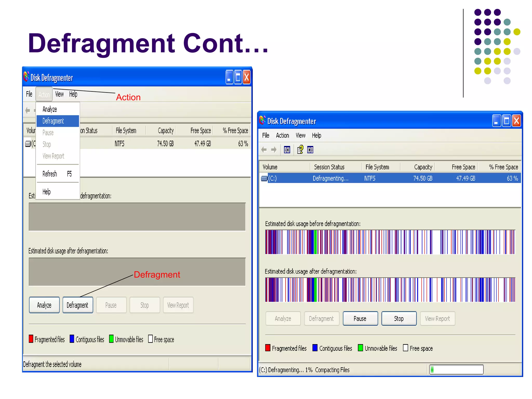Open View menu in left window
Image resolution: width=532 pixels, height=399 pixels.
(59, 94)
